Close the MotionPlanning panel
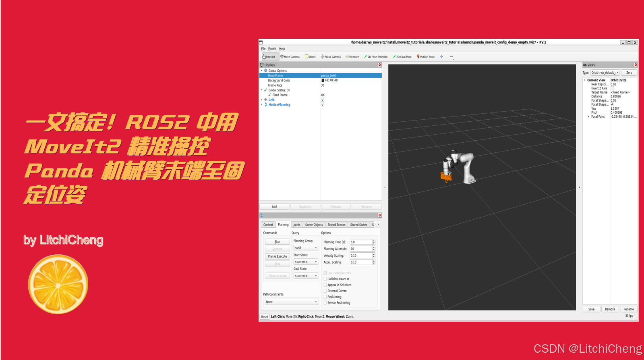The height and width of the screenshot is (360, 644). 379,215
